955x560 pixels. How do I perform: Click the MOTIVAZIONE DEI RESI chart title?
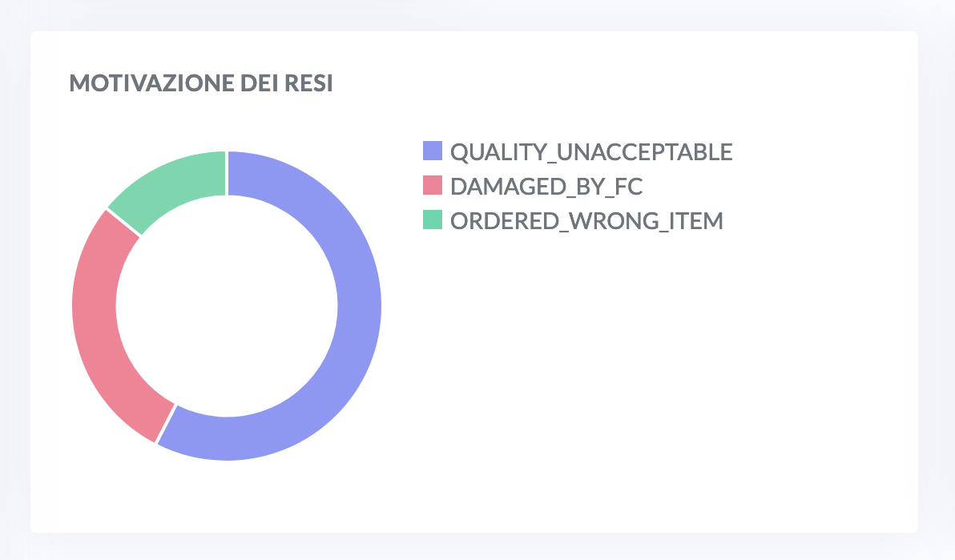[x=201, y=83]
